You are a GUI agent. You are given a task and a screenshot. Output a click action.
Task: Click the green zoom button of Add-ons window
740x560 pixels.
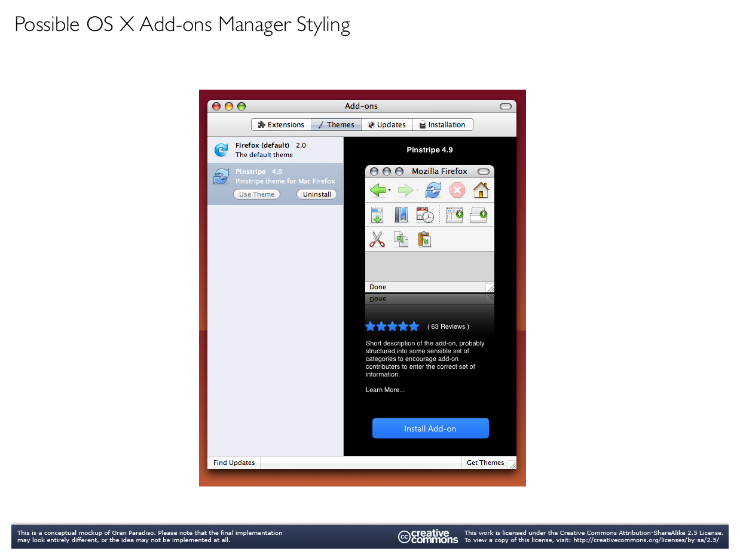(241, 106)
